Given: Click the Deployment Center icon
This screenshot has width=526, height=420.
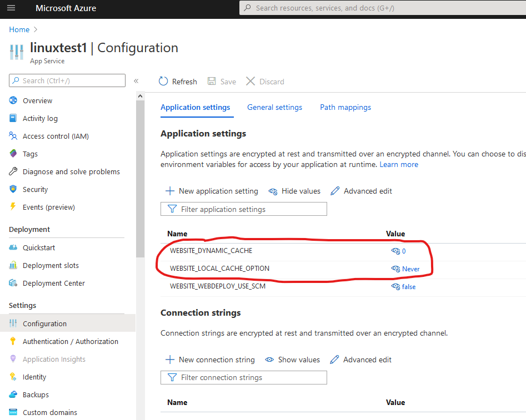Looking at the screenshot, I should 13,283.
